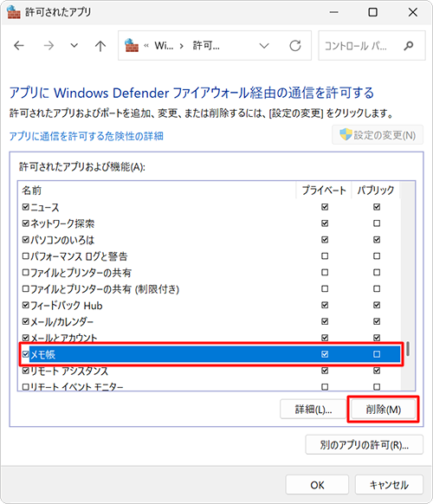Click the search magnifier icon
This screenshot has height=504, width=433.
click(x=409, y=46)
